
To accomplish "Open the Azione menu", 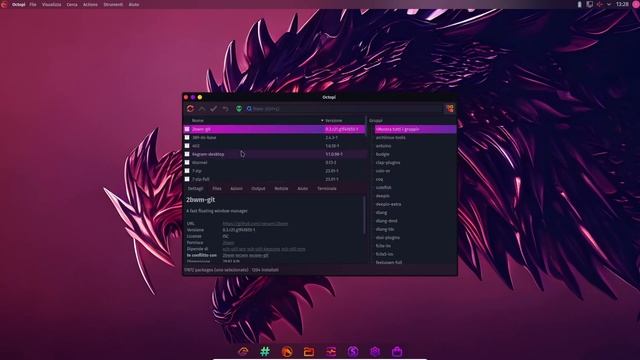I will (90, 4).
